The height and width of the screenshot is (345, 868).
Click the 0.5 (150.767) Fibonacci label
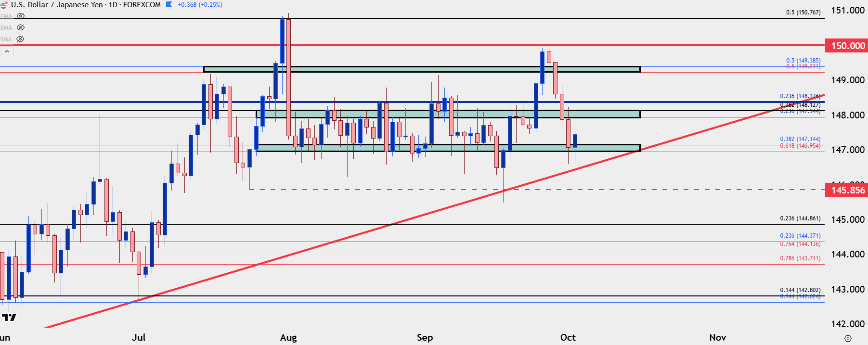[x=803, y=13]
